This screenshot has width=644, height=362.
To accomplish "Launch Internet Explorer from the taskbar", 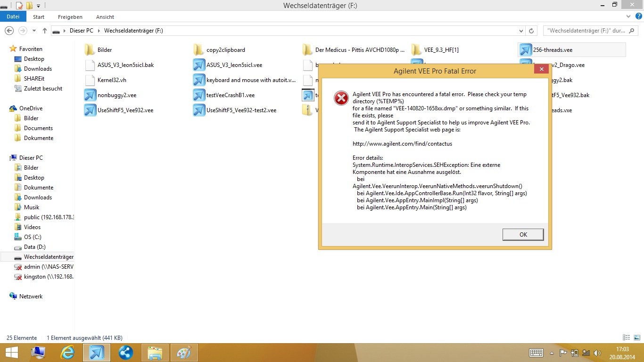I will pos(68,353).
